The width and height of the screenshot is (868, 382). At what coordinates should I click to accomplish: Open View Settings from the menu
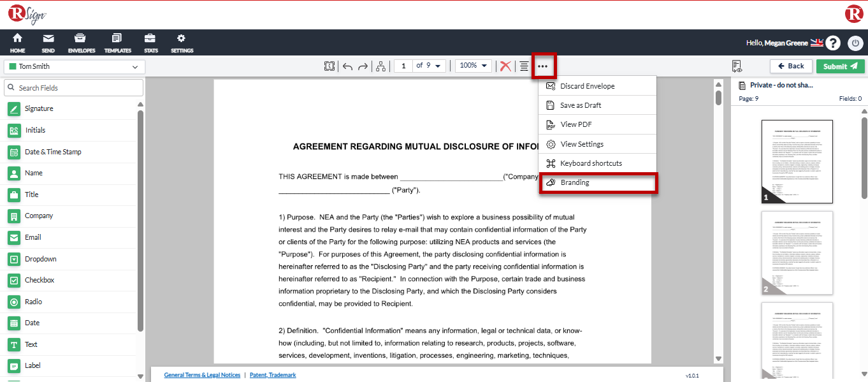pyautogui.click(x=597, y=144)
